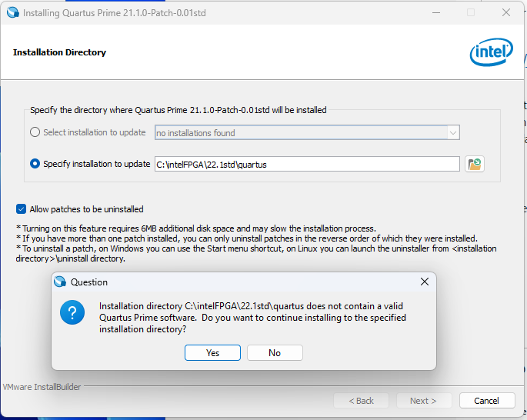Close the Question dialog with X
The image size is (527, 420).
click(425, 282)
